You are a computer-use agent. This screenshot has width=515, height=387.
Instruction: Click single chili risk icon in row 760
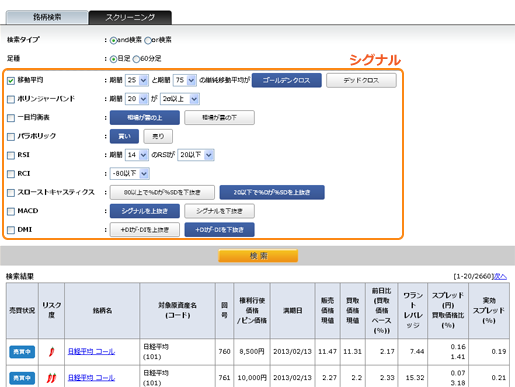point(51,352)
